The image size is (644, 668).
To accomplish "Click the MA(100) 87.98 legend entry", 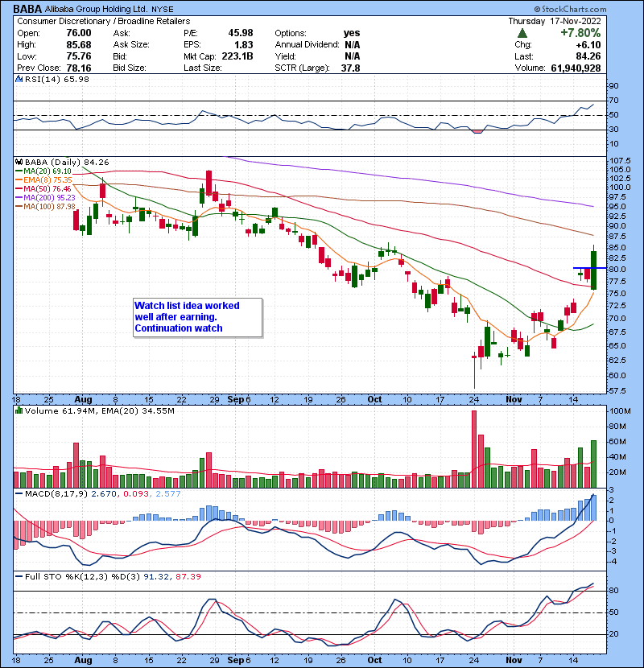I will point(45,206).
